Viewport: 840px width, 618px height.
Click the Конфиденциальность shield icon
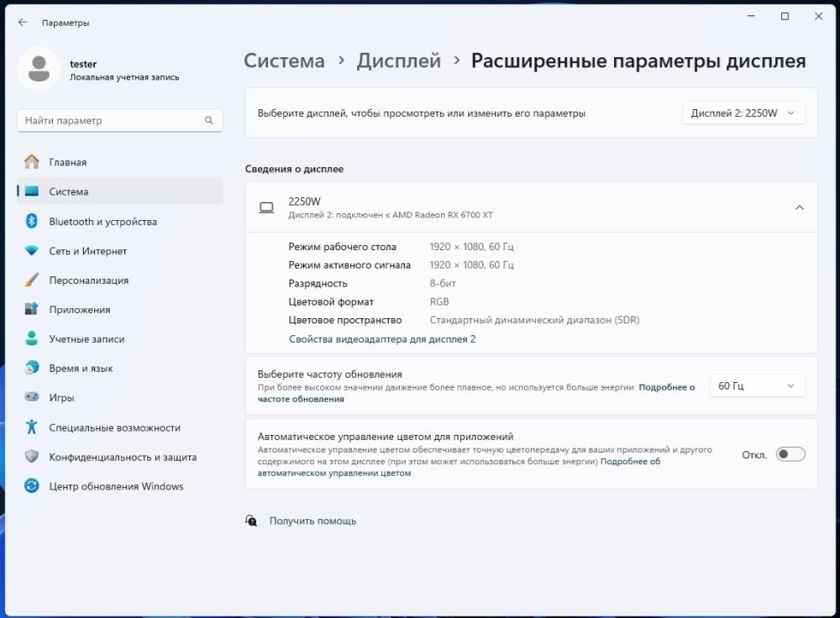point(32,456)
